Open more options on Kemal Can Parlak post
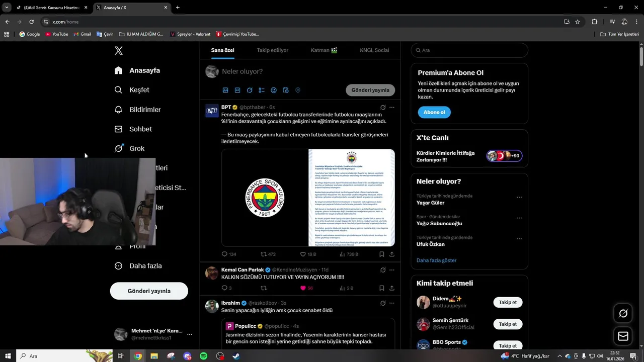The image size is (644, 362). (392, 270)
